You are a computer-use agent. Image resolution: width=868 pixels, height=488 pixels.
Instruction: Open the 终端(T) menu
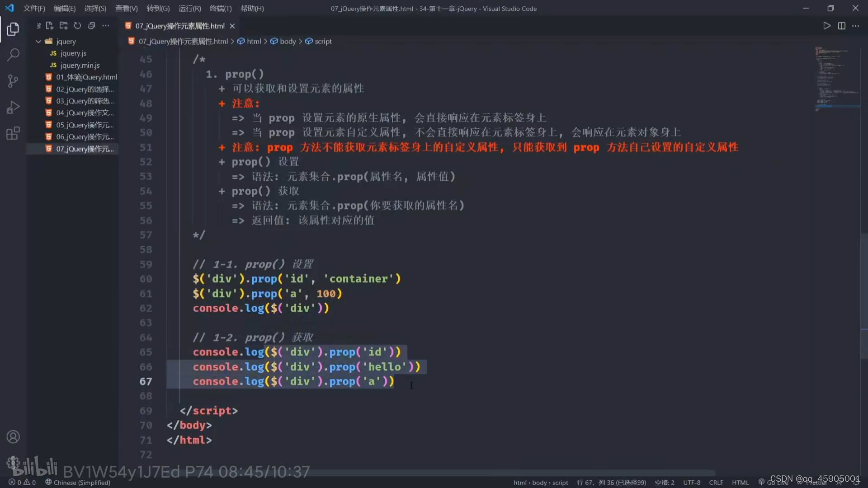[x=221, y=9]
